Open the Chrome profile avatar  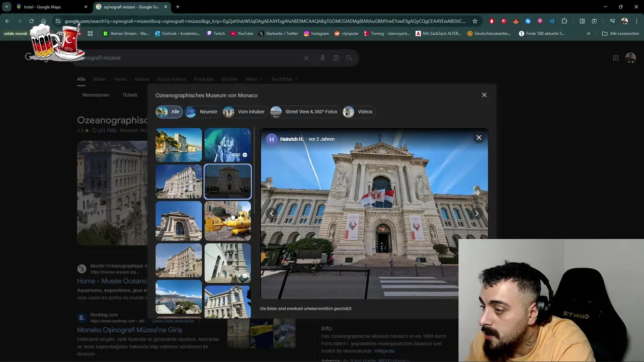coord(624,21)
